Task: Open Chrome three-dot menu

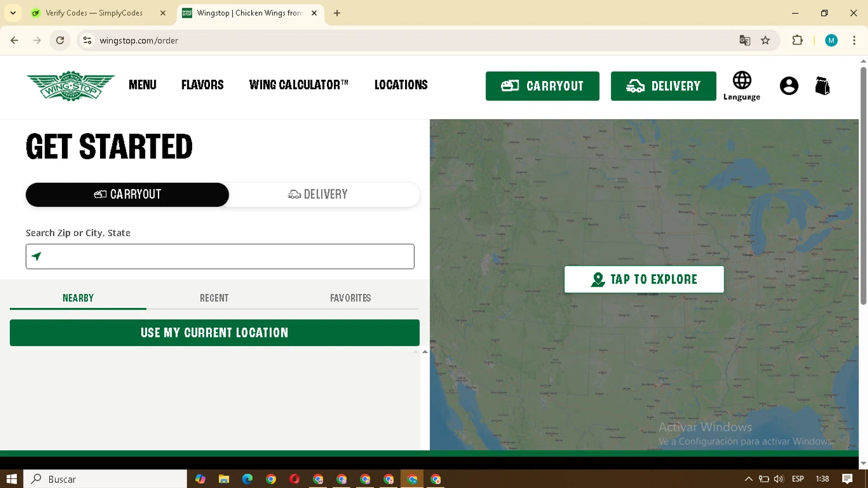Action: point(854,41)
